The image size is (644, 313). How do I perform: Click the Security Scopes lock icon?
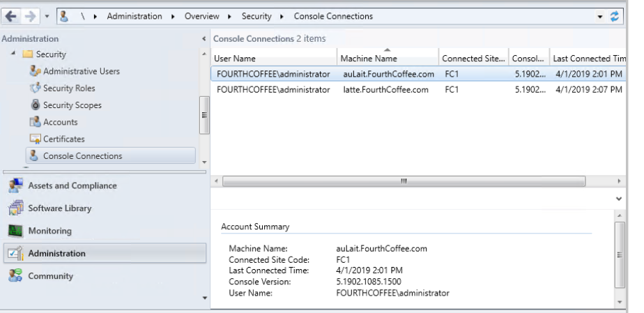(x=36, y=105)
